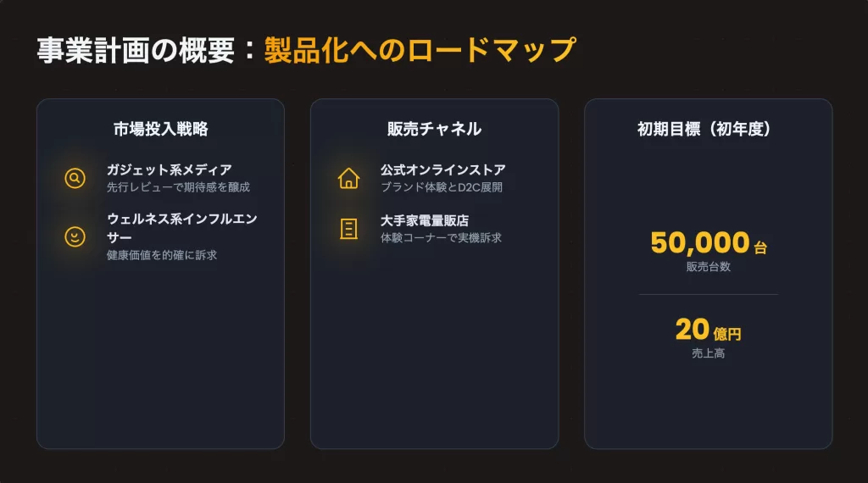Screen dimensions: 868x483
Task: Select the 大手家電量販店 item title
Action: [425, 220]
